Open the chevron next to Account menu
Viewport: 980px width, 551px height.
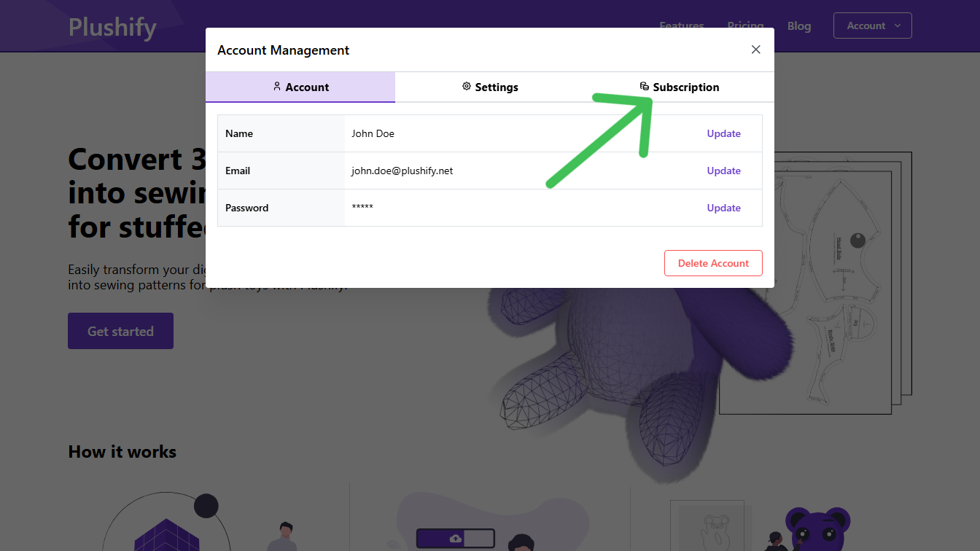898,26
